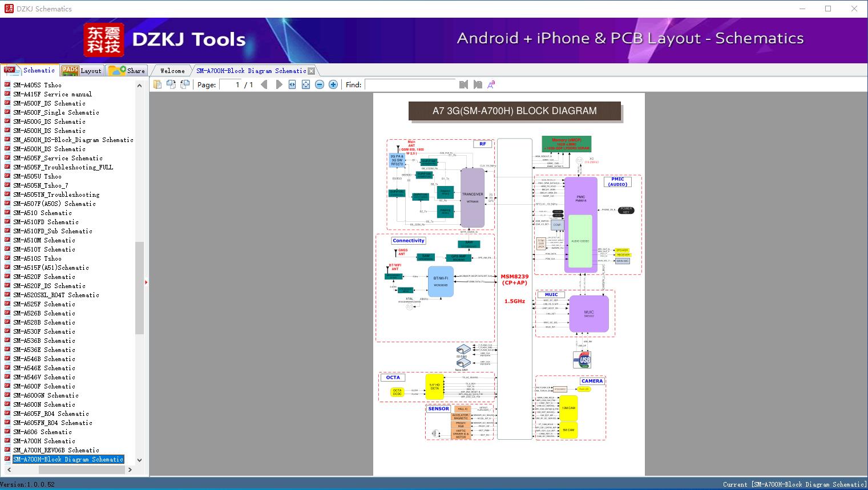Click the PDF icon beside SM-A415F Service manual
The image size is (868, 490).
click(x=7, y=94)
